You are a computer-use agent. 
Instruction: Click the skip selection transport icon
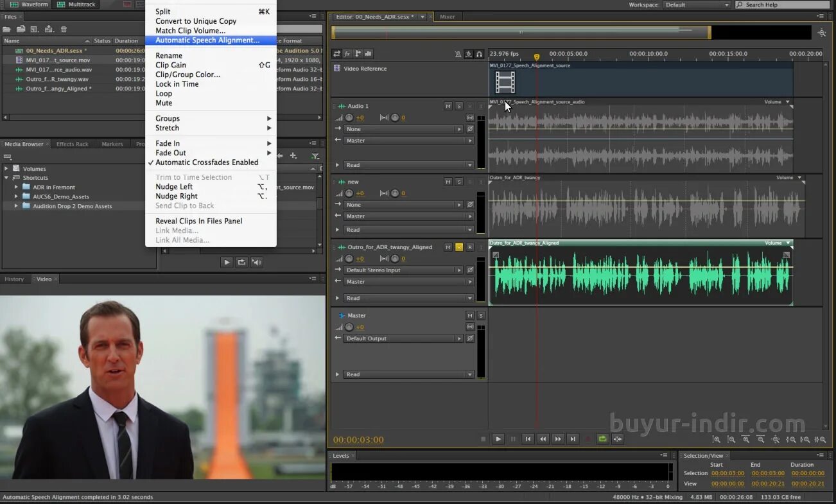tap(618, 439)
